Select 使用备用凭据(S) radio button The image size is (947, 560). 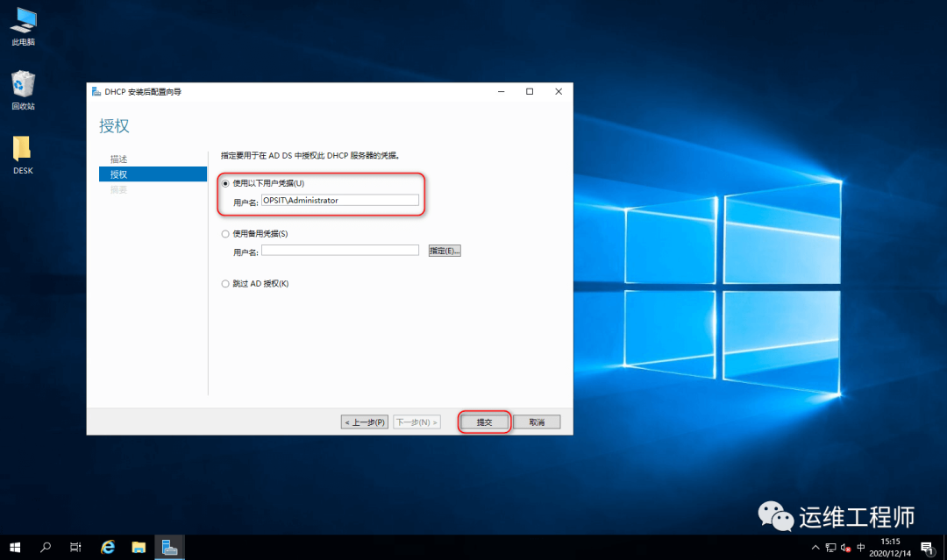[x=225, y=234]
